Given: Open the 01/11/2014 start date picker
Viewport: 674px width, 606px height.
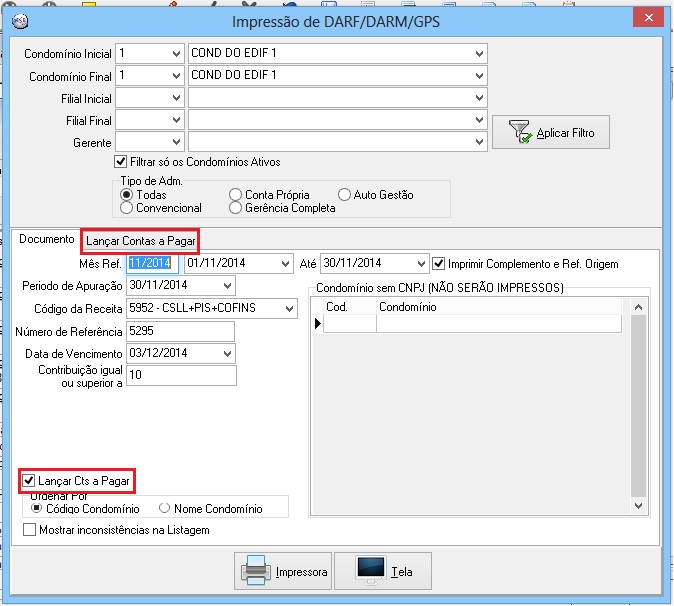Looking at the screenshot, I should coord(285,263).
